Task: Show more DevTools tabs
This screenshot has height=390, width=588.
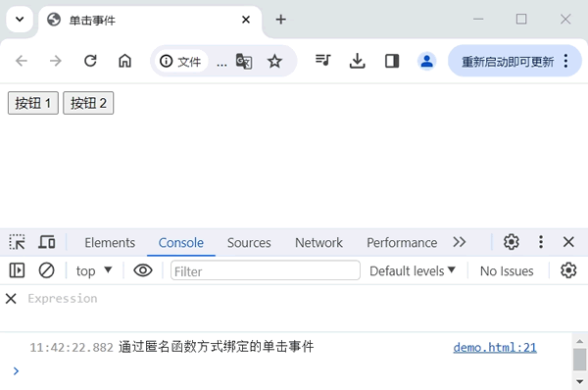Action: [460, 242]
